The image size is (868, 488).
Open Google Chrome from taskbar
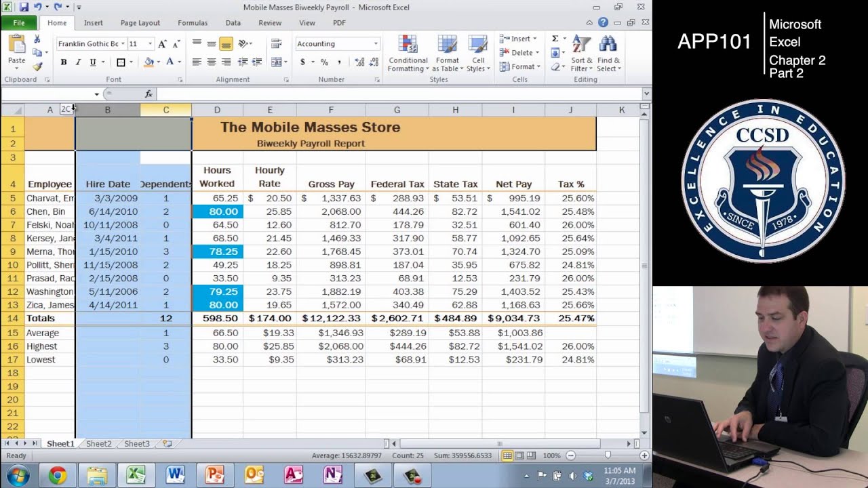pyautogui.click(x=58, y=476)
